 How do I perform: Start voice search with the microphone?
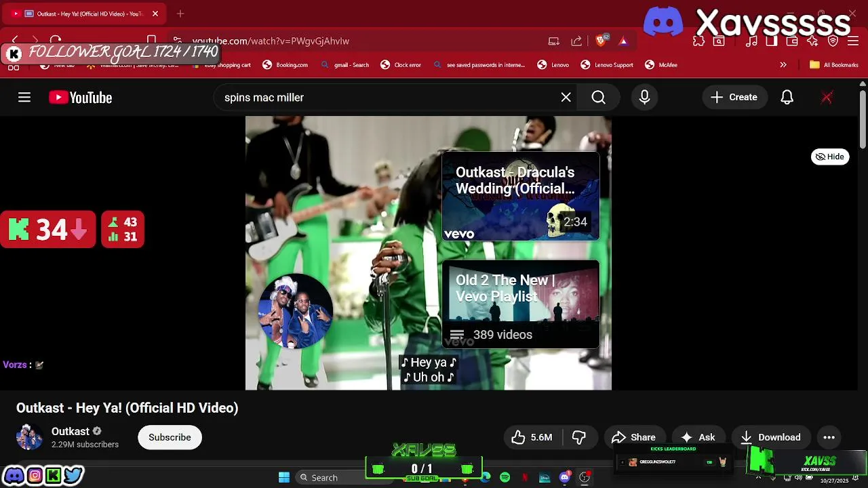coord(644,98)
